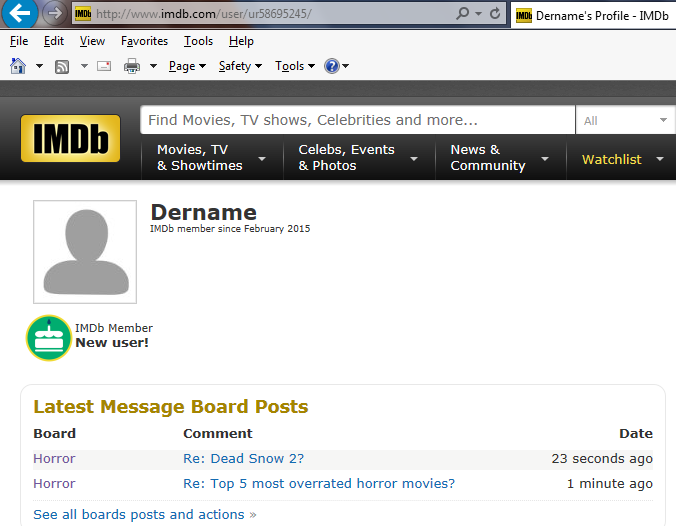Screen dimensions: 676x526
Task: Open Horror board for Dead Snow post
Action: [x=54, y=458]
